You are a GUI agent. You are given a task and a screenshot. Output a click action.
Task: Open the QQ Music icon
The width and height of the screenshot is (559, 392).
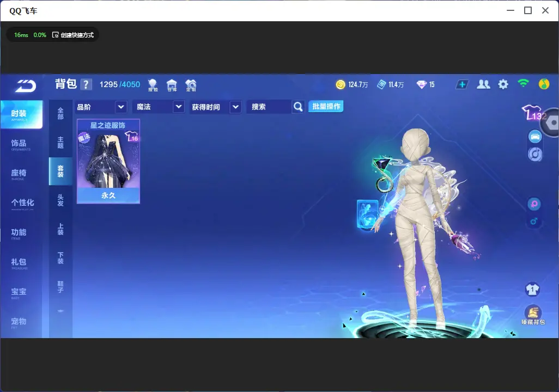[544, 84]
